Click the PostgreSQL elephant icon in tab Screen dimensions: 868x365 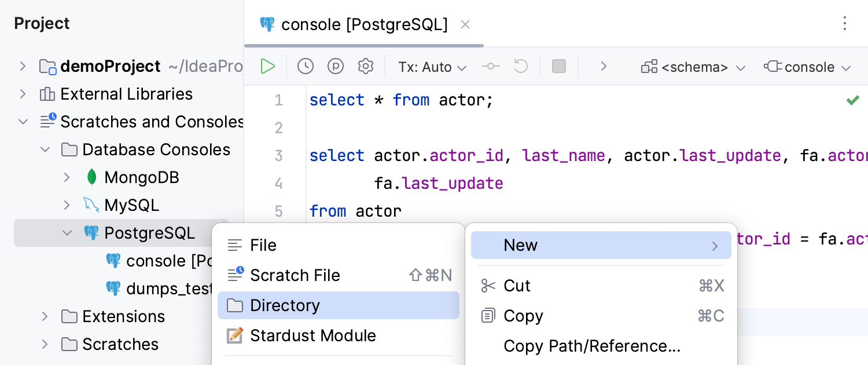coord(267,24)
